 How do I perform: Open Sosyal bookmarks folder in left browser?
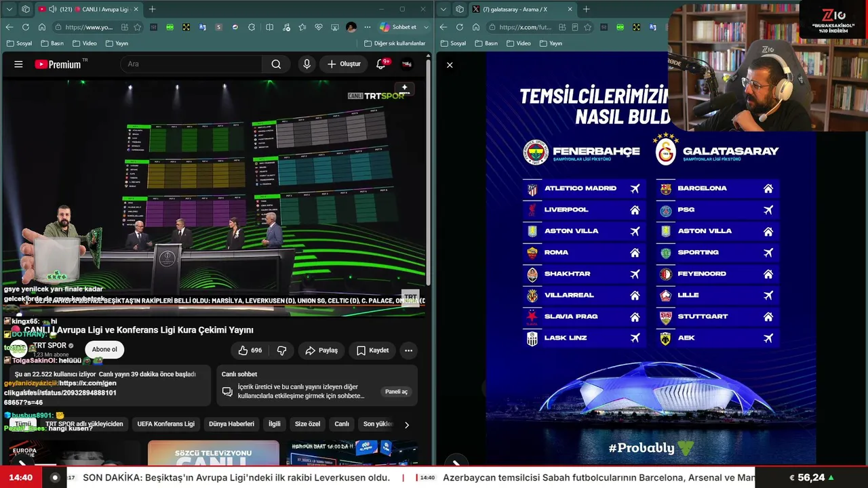click(x=19, y=43)
